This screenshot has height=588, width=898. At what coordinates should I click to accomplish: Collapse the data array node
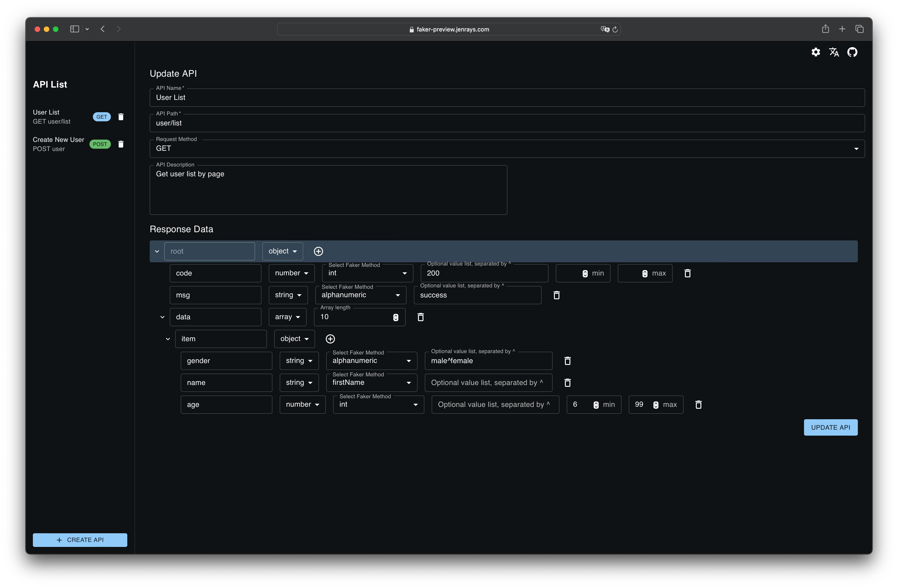pos(162,317)
